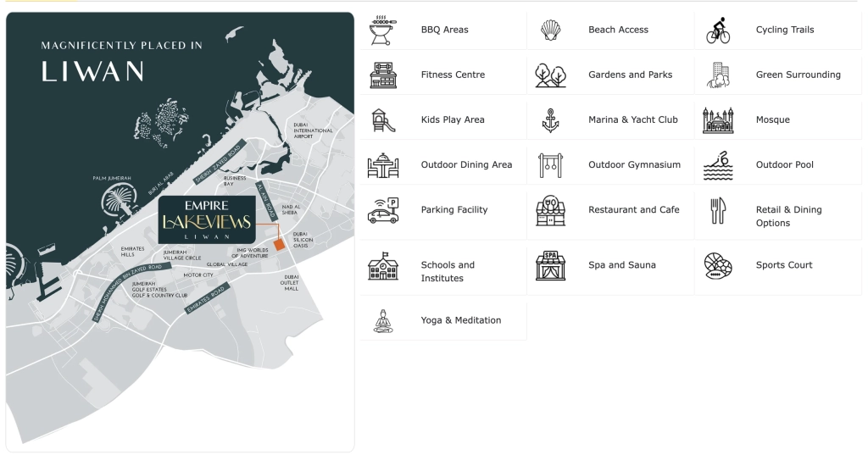Select the Schools and Institutes label
The width and height of the screenshot is (868, 455).
pos(448,271)
